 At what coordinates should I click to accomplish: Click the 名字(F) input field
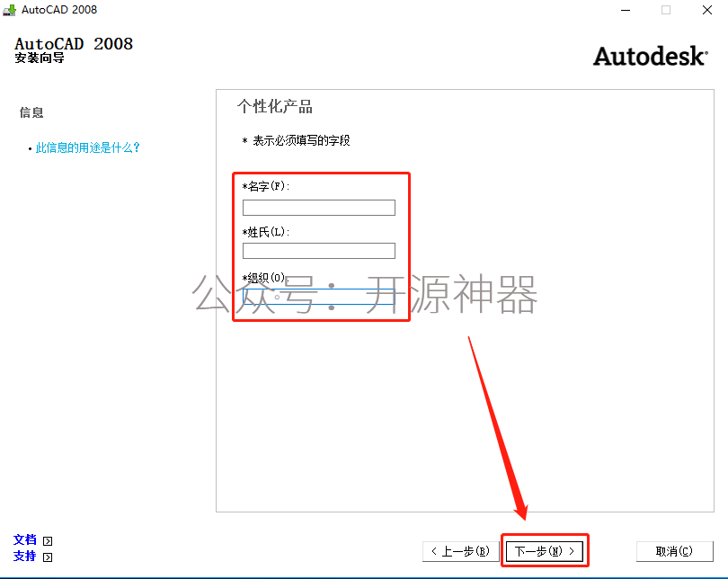point(319,208)
